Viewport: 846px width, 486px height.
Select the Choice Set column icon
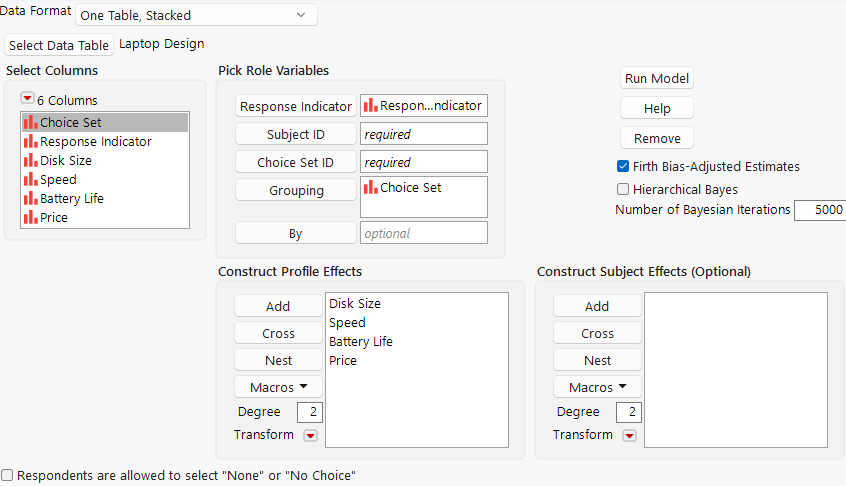[x=30, y=123]
